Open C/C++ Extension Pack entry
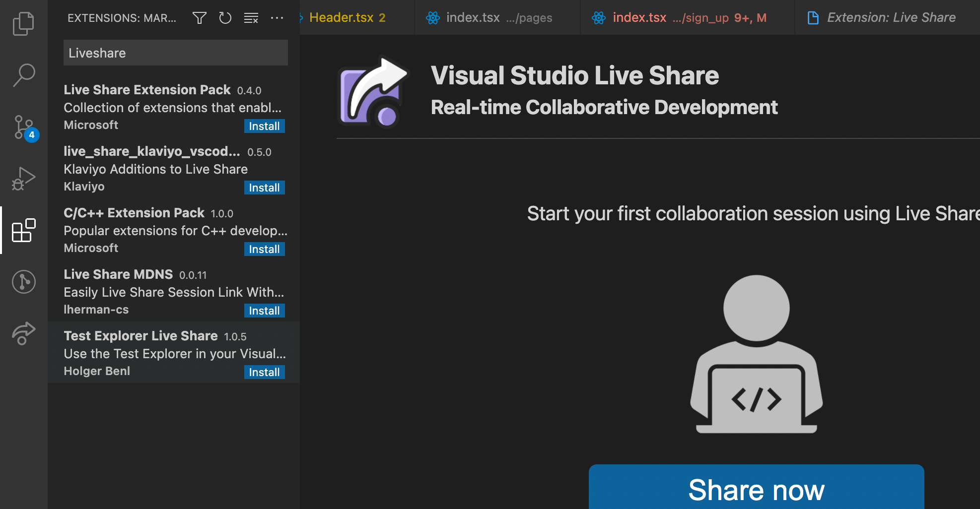Viewport: 980px width, 509px height. 174,229
